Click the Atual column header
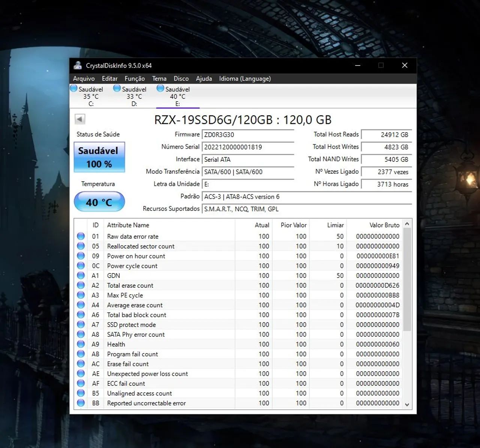 pyautogui.click(x=253, y=225)
